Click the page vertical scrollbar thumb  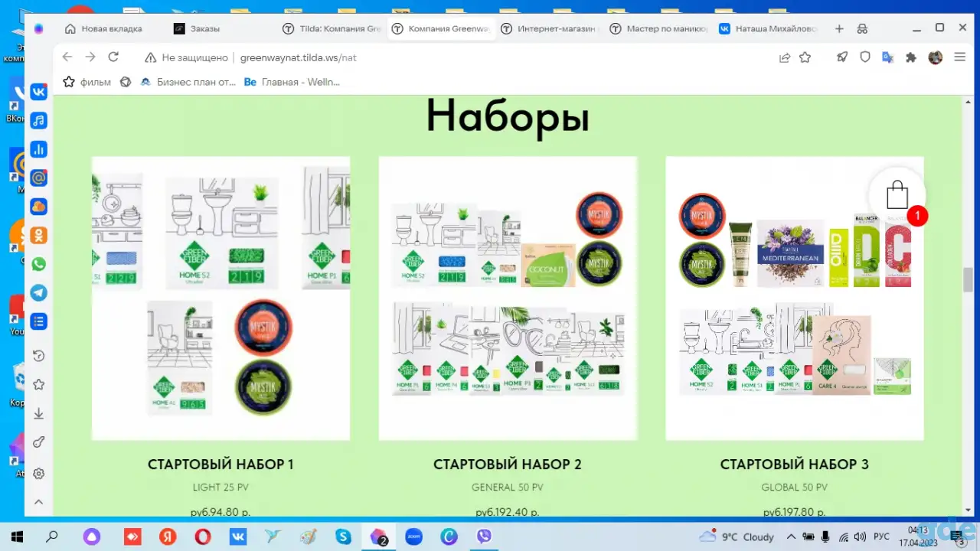tap(968, 280)
